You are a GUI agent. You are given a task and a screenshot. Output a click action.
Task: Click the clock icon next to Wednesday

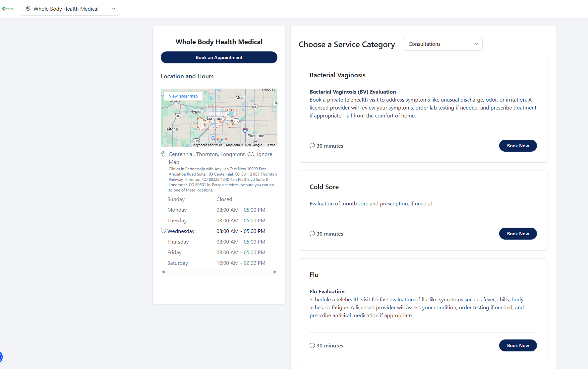pyautogui.click(x=163, y=230)
